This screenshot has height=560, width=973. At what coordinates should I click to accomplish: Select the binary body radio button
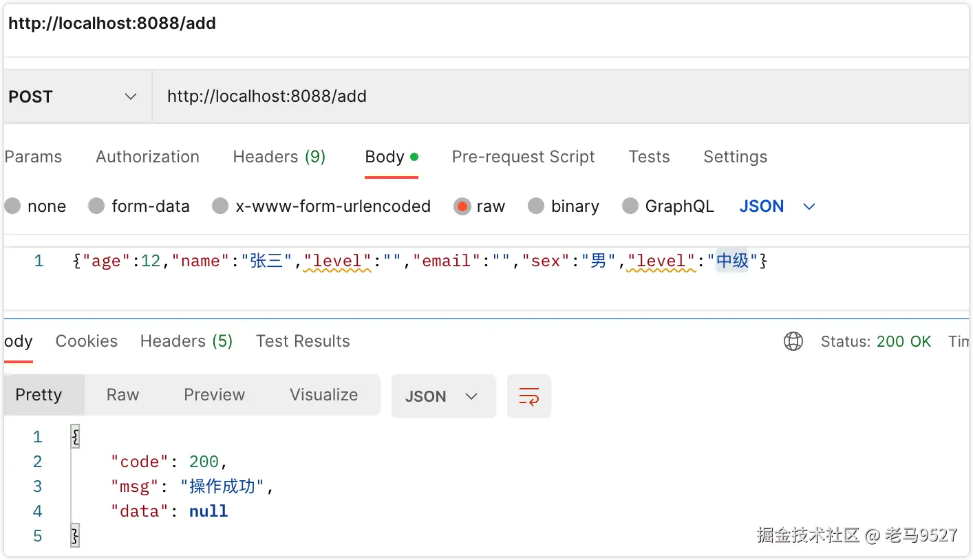point(536,206)
